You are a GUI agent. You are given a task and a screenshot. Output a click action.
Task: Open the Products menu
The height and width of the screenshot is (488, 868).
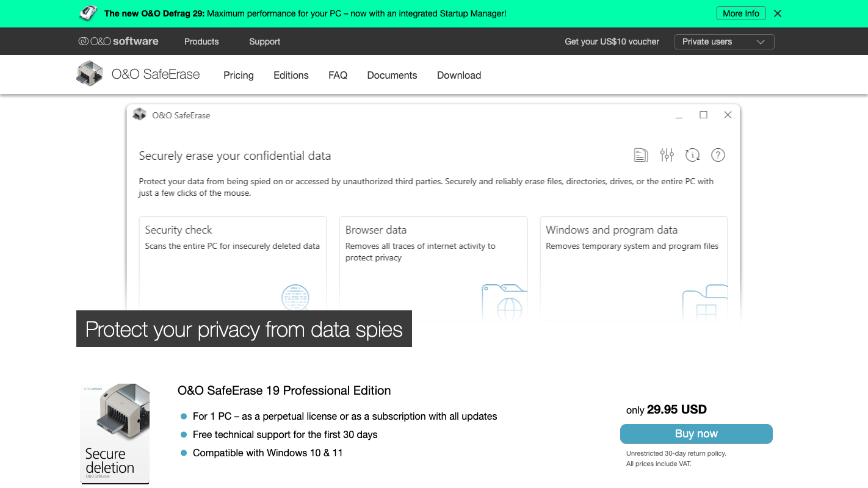click(x=201, y=41)
